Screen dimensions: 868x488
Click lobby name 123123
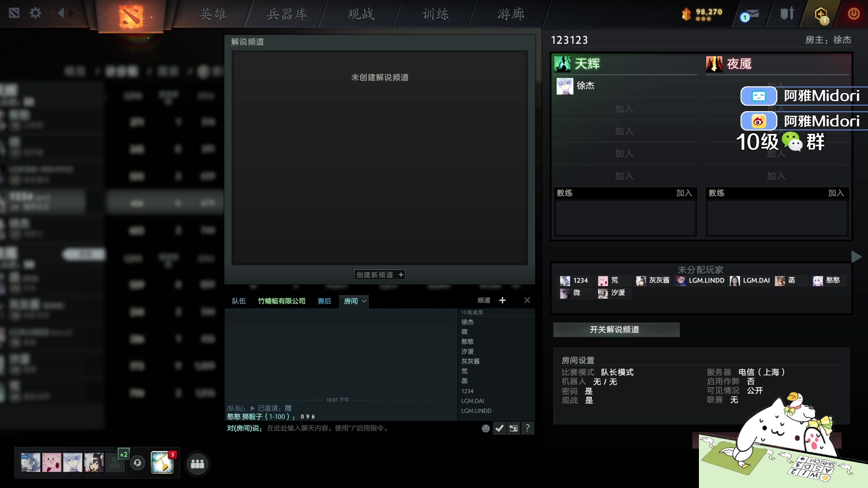569,40
